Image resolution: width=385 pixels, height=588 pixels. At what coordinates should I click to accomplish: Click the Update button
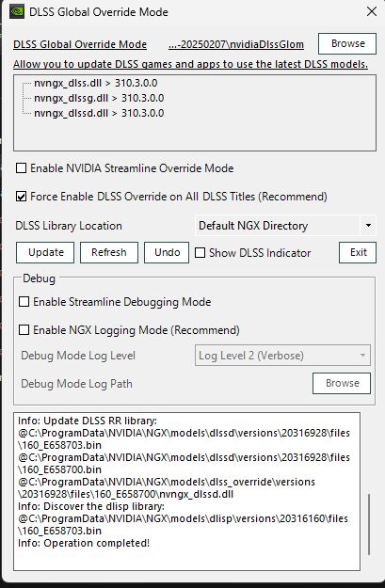click(x=45, y=252)
